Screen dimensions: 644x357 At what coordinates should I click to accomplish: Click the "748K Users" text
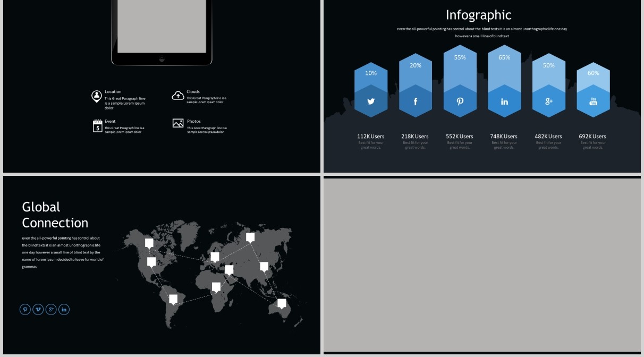click(504, 137)
